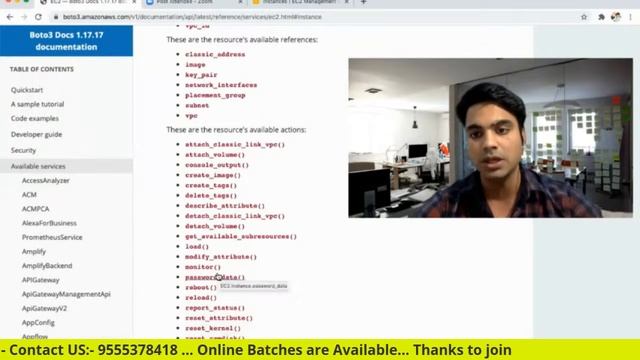Open Code examples in the sidebar
640x360 pixels.
coord(35,118)
